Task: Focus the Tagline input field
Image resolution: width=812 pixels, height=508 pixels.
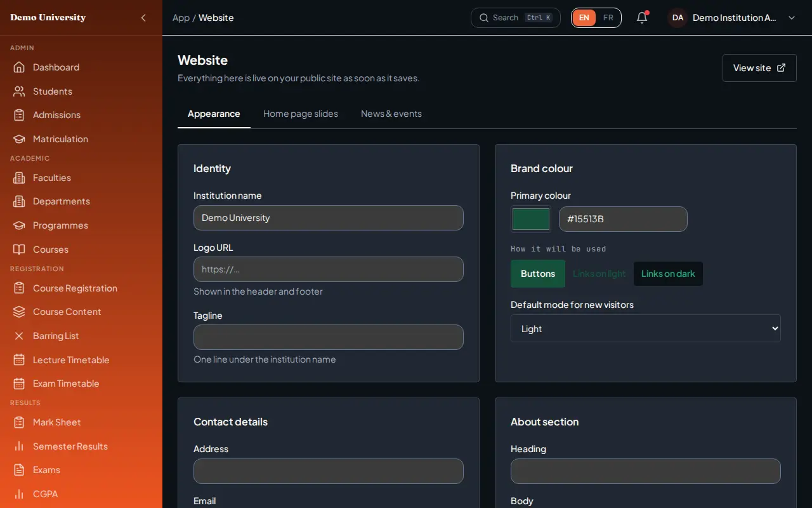Action: click(x=329, y=337)
